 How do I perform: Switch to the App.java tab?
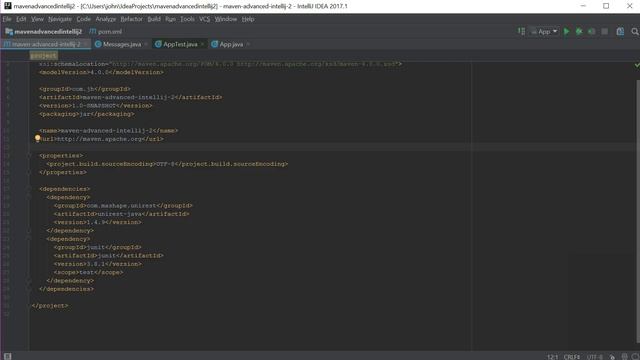[231, 44]
